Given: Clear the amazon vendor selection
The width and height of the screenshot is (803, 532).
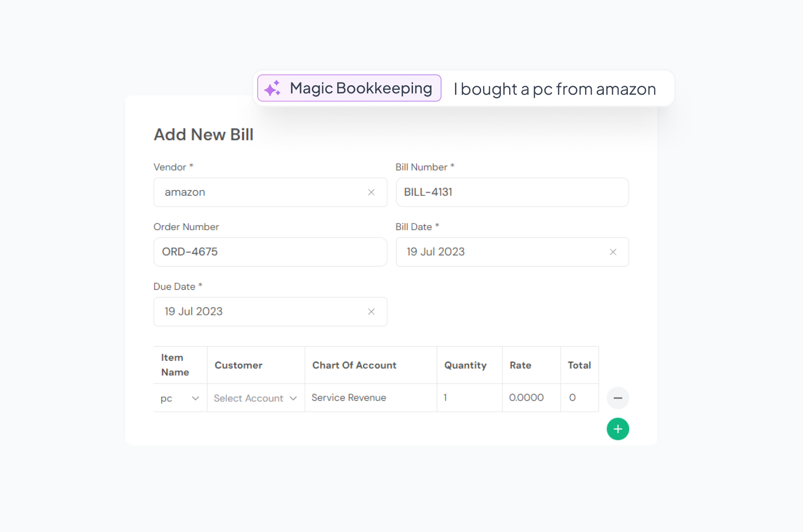Looking at the screenshot, I should (x=371, y=192).
